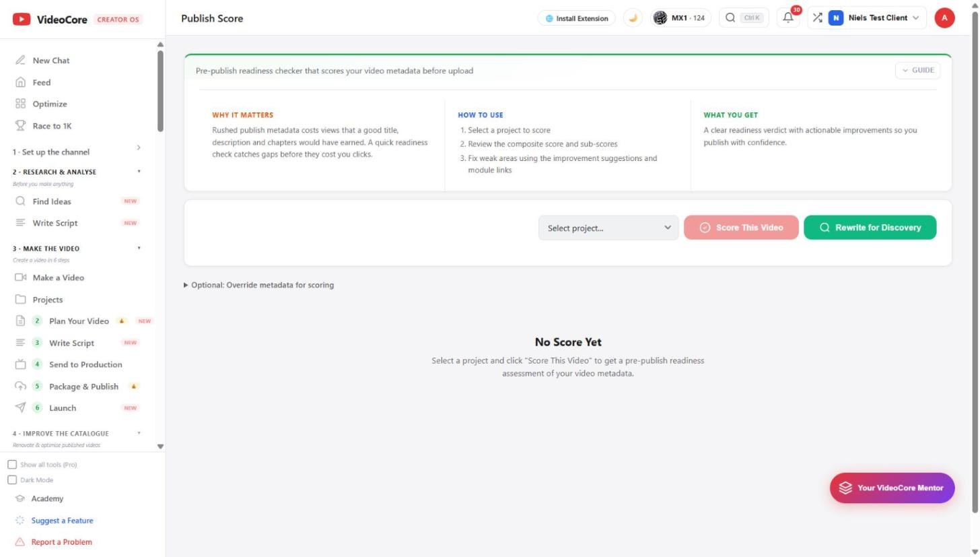
Task: Click the Install Extension button
Action: tap(577, 18)
